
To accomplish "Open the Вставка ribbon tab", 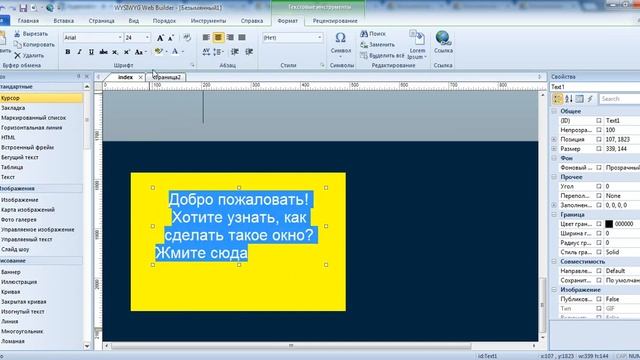I will pos(64,21).
